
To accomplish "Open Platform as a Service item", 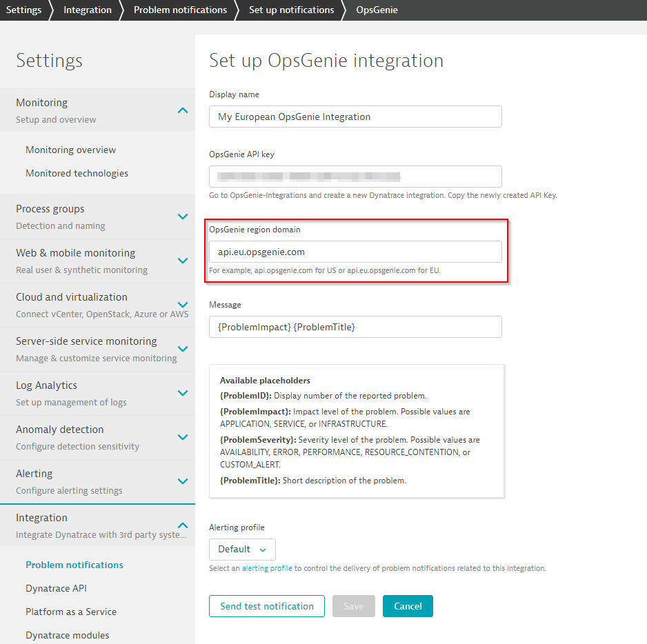I will (71, 612).
